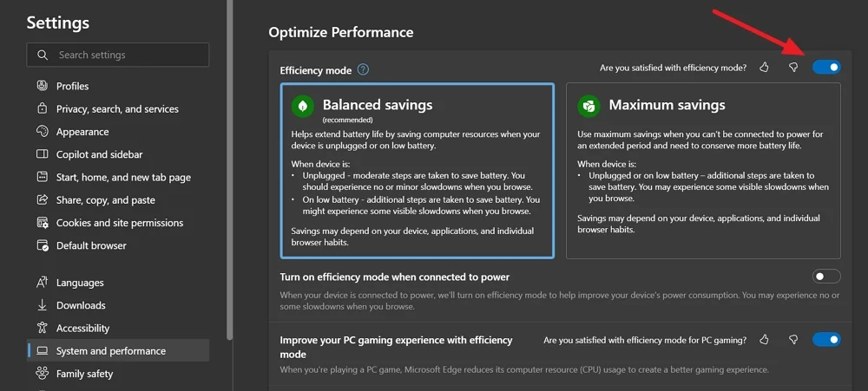This screenshot has height=391, width=868.
Task: Enable efficiency mode when connected to power
Action: point(826,277)
